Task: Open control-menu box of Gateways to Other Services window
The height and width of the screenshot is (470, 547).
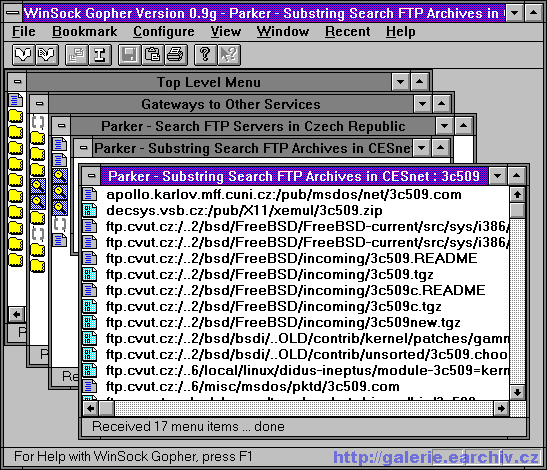Action: 39,104
